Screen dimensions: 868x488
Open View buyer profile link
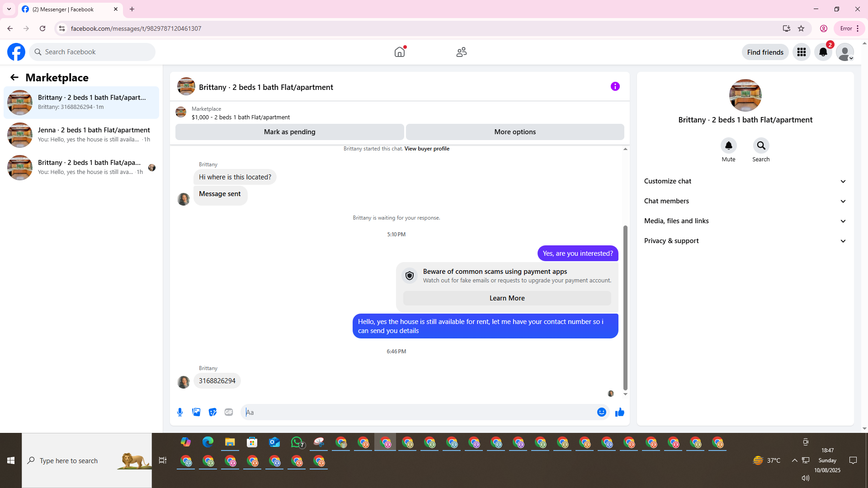427,149
